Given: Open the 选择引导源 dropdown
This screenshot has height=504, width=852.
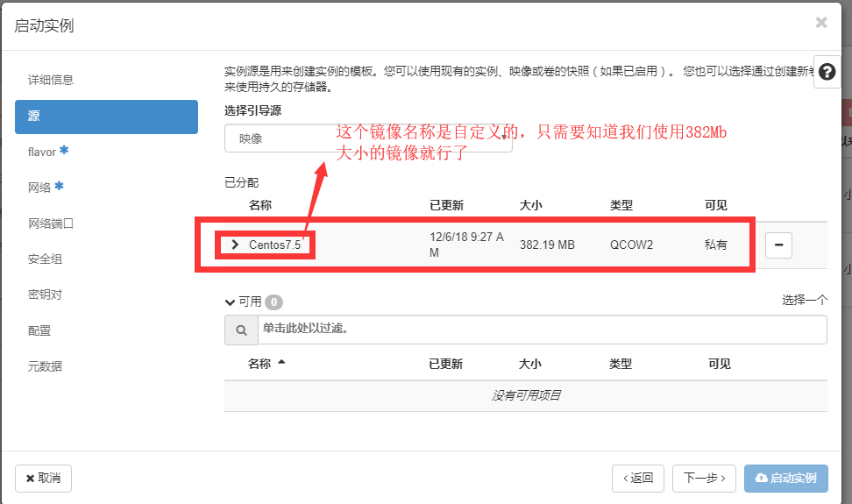Looking at the screenshot, I should [x=368, y=138].
